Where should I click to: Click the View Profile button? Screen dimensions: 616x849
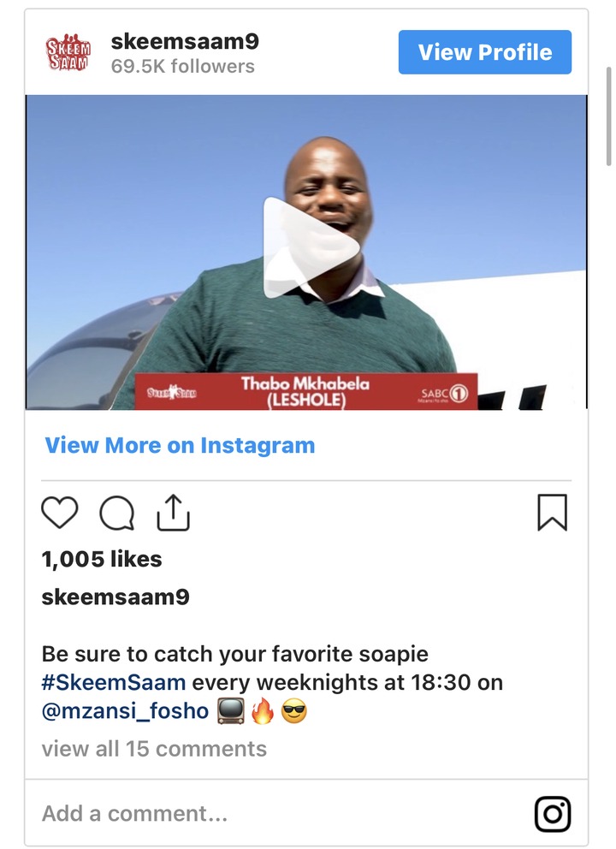click(x=485, y=52)
